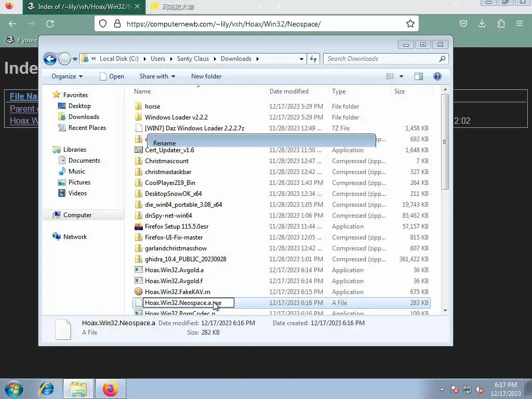The height and width of the screenshot is (399, 532).
Task: Toggle the preview pane button
Action: (419, 76)
